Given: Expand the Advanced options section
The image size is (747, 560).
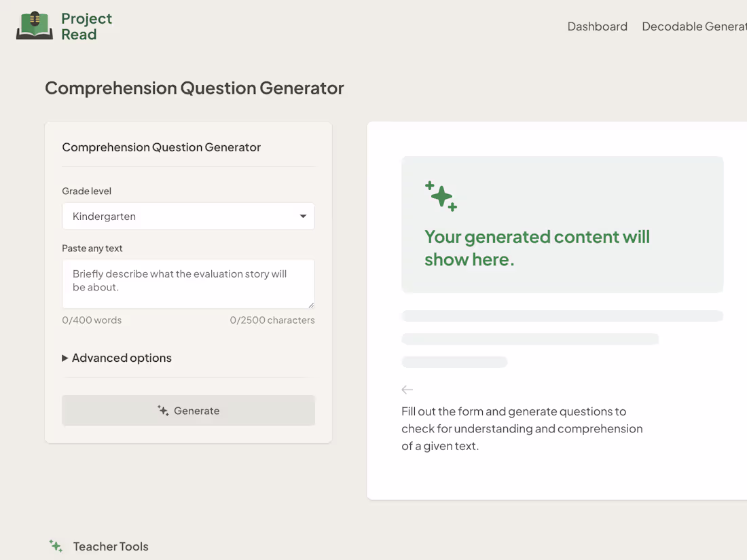Looking at the screenshot, I should pos(121,358).
